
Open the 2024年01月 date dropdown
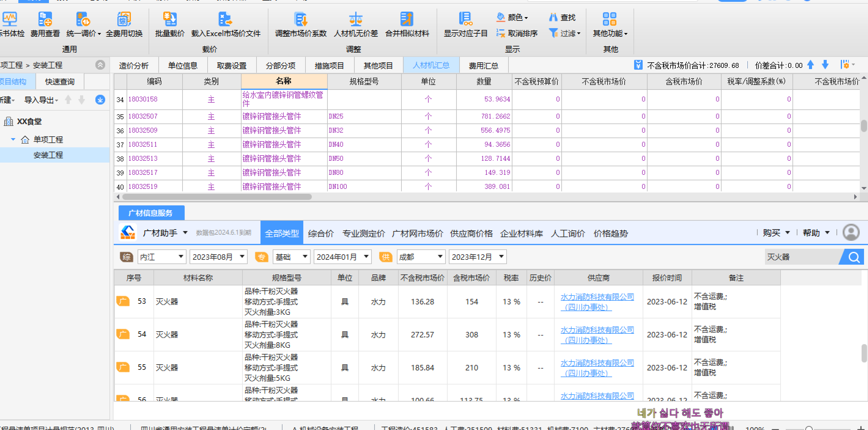[x=342, y=257]
